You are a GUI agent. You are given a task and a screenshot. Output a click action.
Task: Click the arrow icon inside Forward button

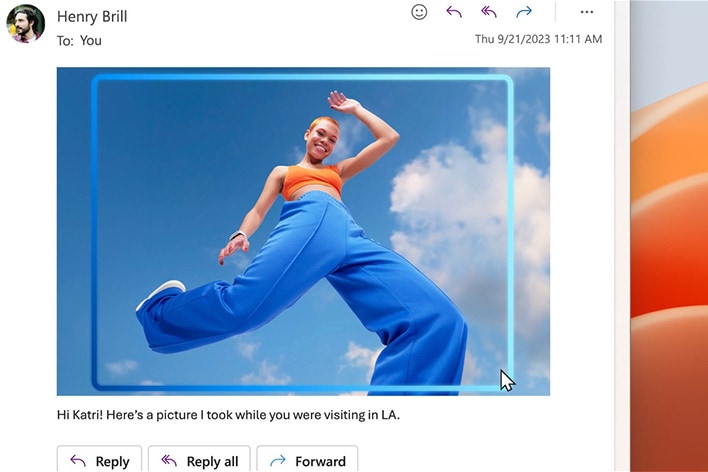(278, 461)
